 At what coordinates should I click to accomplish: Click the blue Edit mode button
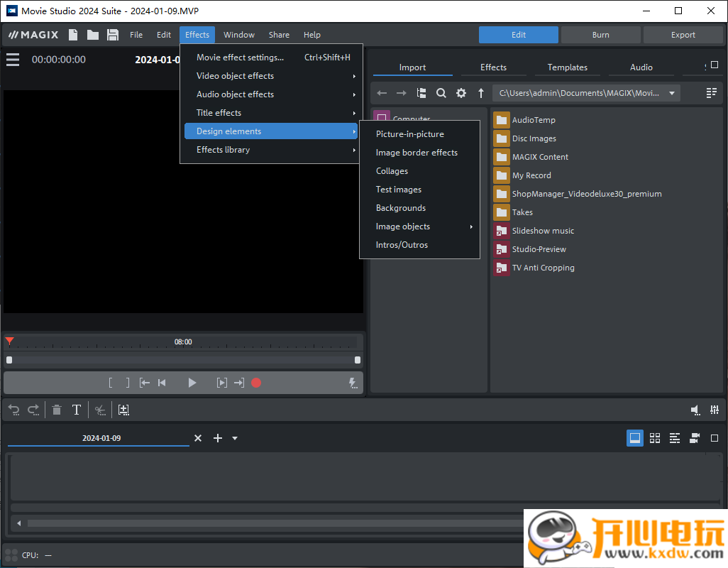[519, 35]
